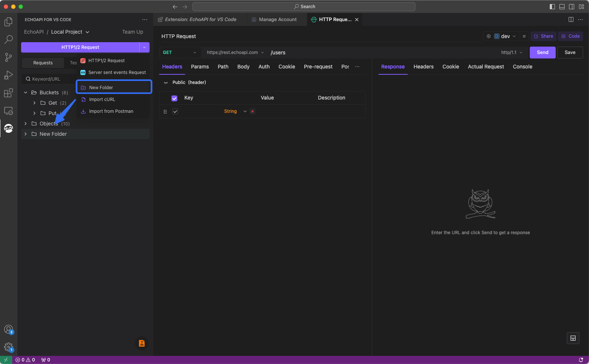Open environment settings icon beside dev

[489, 36]
